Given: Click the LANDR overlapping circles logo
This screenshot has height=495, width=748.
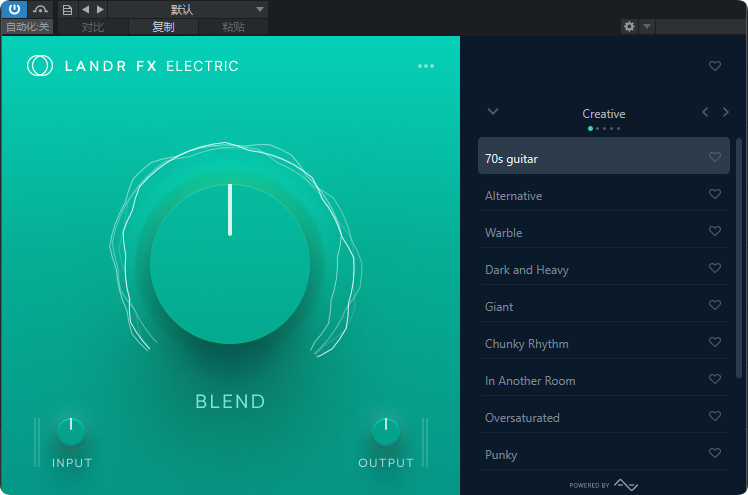Looking at the screenshot, I should click(40, 66).
